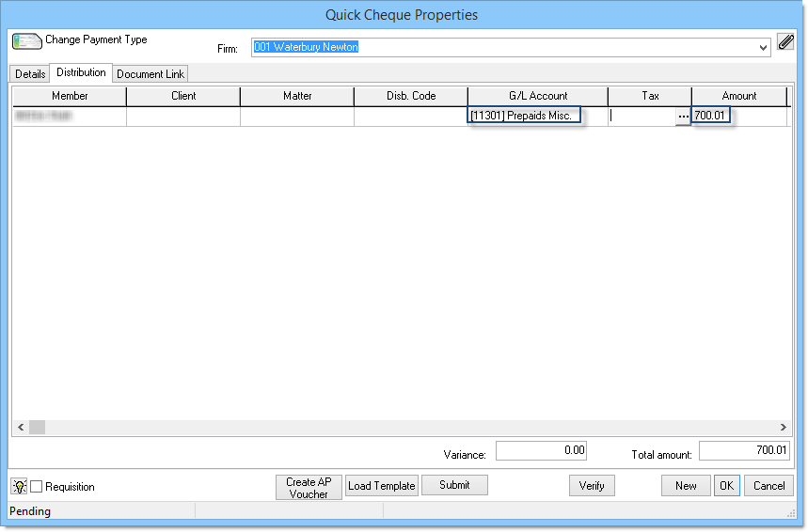This screenshot has height=532, width=808.
Task: Click the Variance field '0.00'
Action: pos(541,450)
